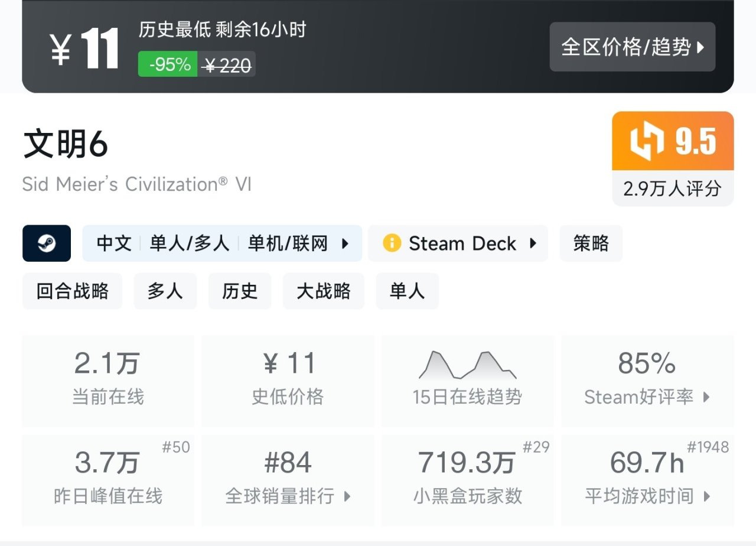Click the Steam platform logo icon
756x546 pixels.
click(47, 243)
